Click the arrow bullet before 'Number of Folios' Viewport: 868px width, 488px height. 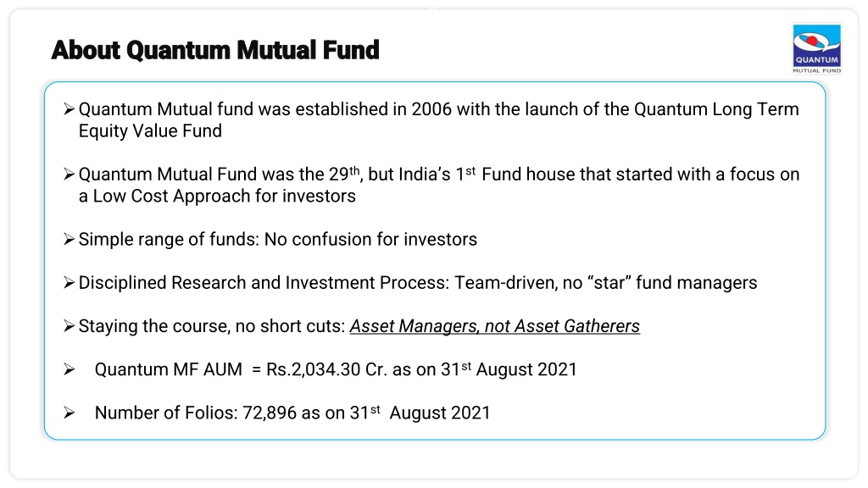[69, 413]
